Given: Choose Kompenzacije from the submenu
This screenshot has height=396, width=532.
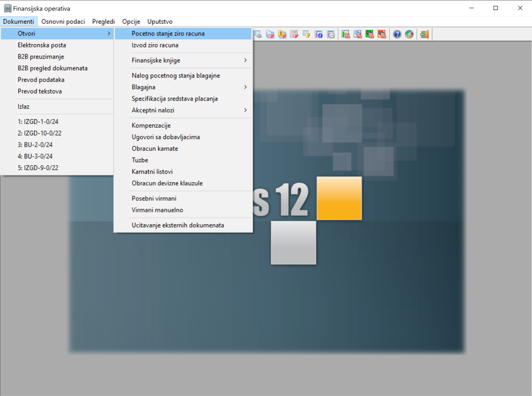Looking at the screenshot, I should tap(151, 126).
